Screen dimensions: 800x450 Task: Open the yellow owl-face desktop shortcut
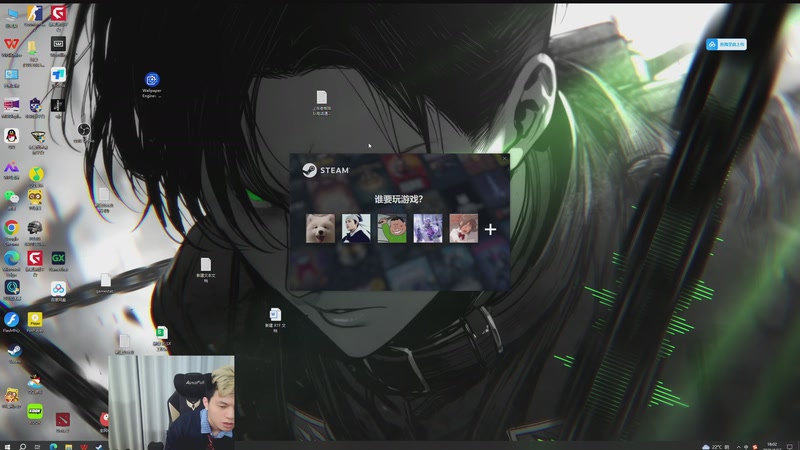[x=35, y=199]
